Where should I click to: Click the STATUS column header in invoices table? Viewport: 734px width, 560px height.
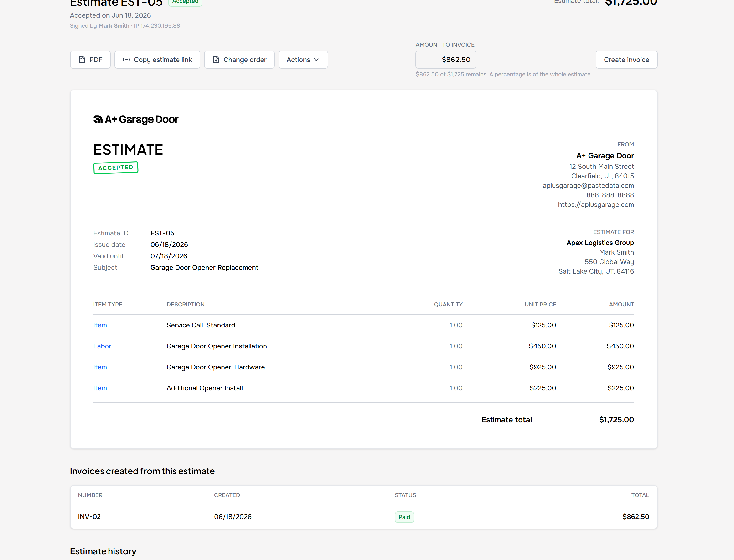405,495
